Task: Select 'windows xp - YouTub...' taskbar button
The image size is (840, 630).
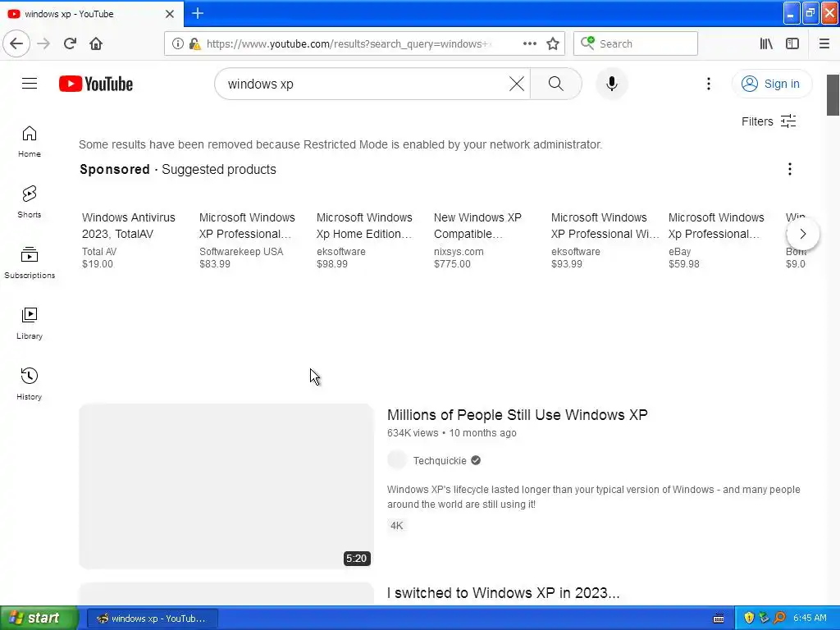Action: point(152,619)
